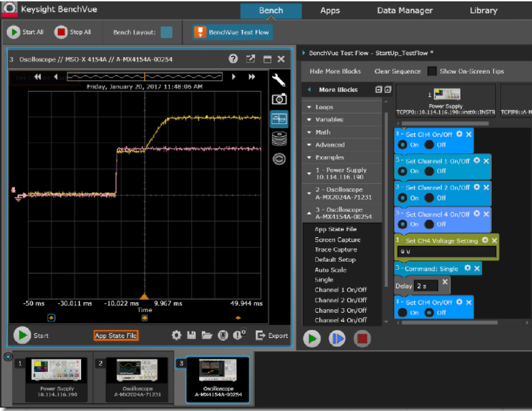Select the highlighted trace capture icon
Viewport: 532px width, 411px height.
coord(279,119)
